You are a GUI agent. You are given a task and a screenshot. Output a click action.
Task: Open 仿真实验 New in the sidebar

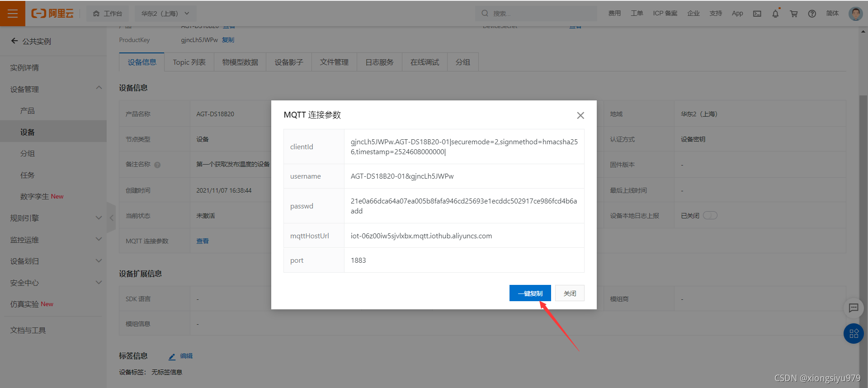click(32, 304)
